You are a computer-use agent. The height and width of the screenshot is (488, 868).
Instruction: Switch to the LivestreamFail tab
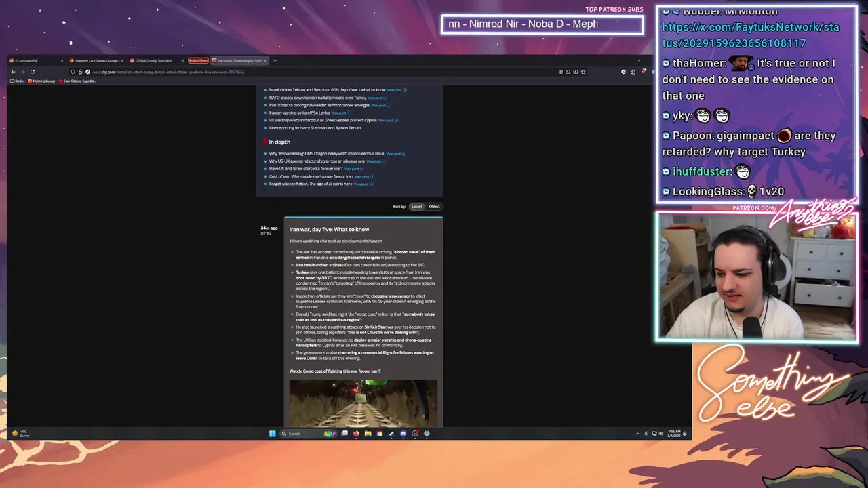36,60
